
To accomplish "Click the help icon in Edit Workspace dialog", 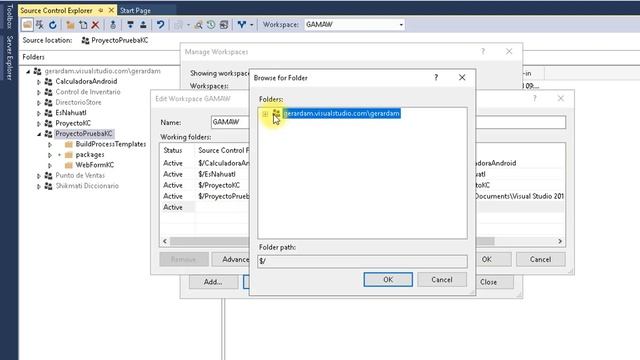I will click(x=535, y=98).
